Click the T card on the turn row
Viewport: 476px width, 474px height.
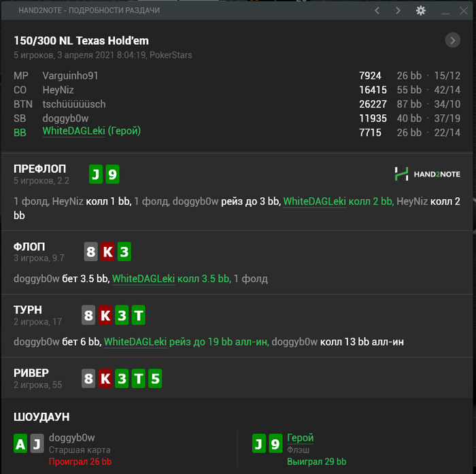(x=139, y=315)
